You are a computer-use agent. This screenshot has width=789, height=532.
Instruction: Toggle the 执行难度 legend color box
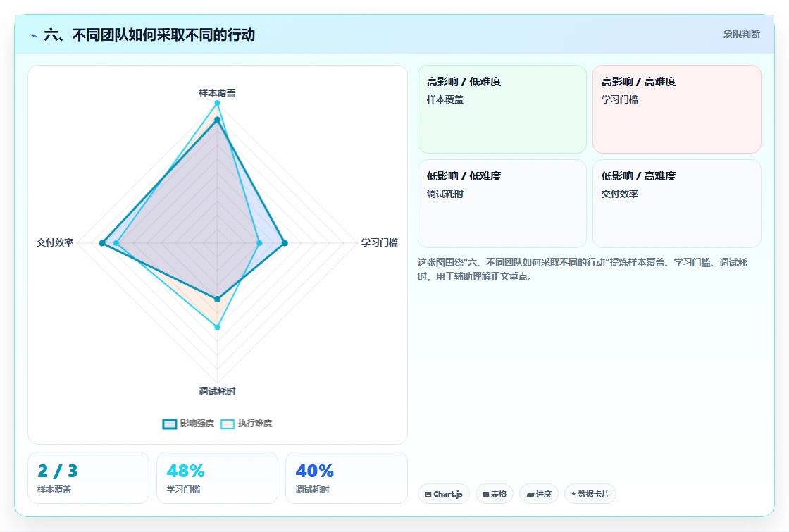click(x=228, y=423)
